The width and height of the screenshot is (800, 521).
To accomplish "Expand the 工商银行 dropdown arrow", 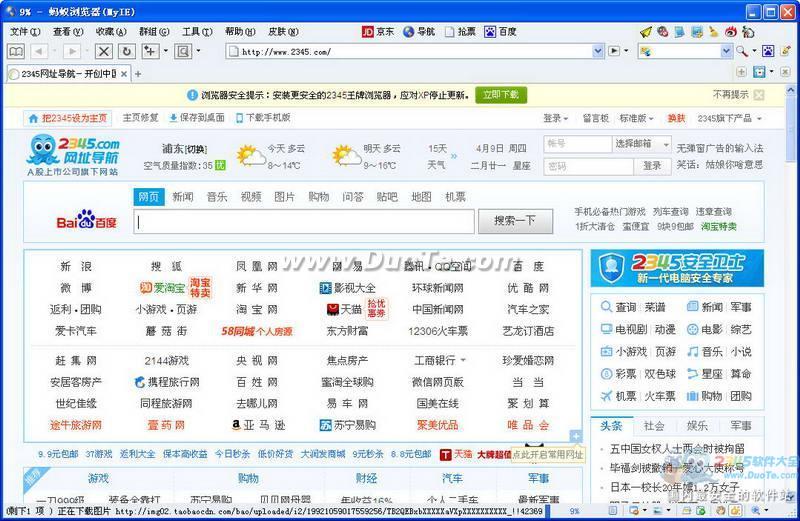I will click(463, 360).
